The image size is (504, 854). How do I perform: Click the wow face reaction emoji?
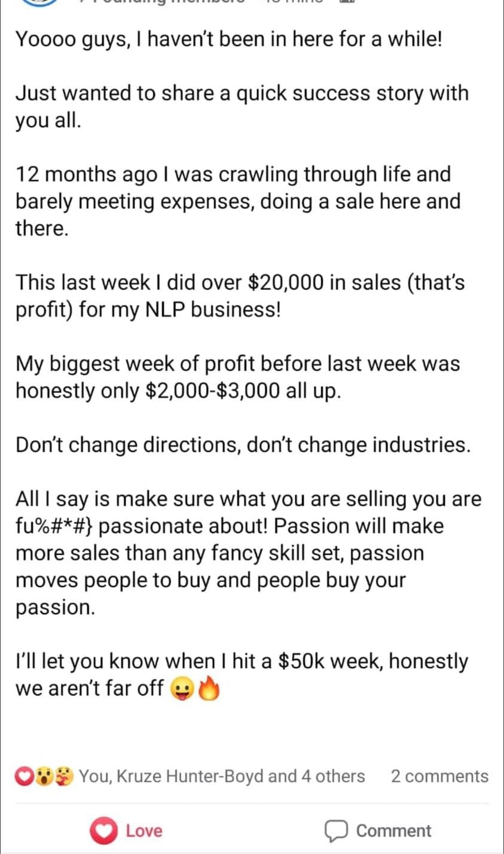(x=44, y=777)
